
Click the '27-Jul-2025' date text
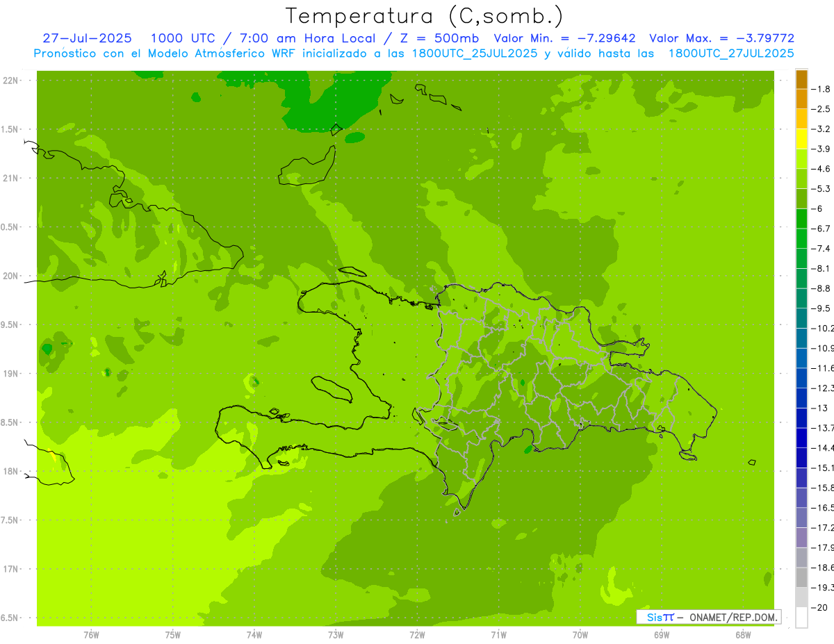click(88, 38)
